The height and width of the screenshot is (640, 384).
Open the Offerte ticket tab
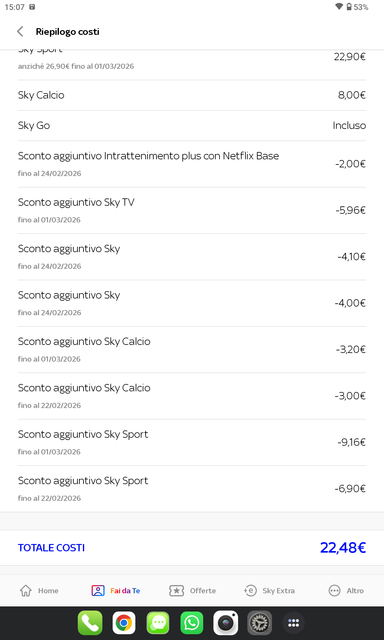[x=192, y=590]
